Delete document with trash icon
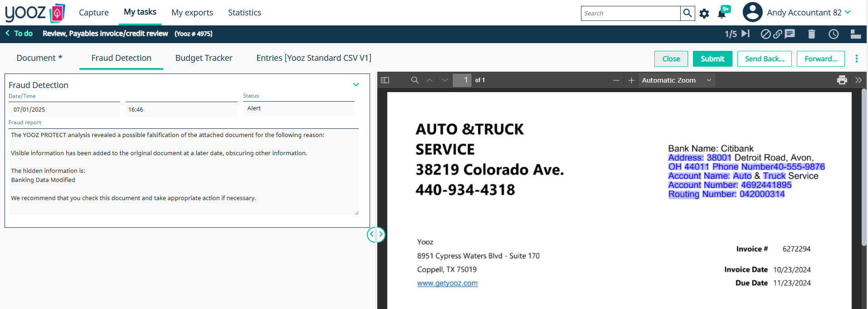868x309 pixels. [812, 34]
